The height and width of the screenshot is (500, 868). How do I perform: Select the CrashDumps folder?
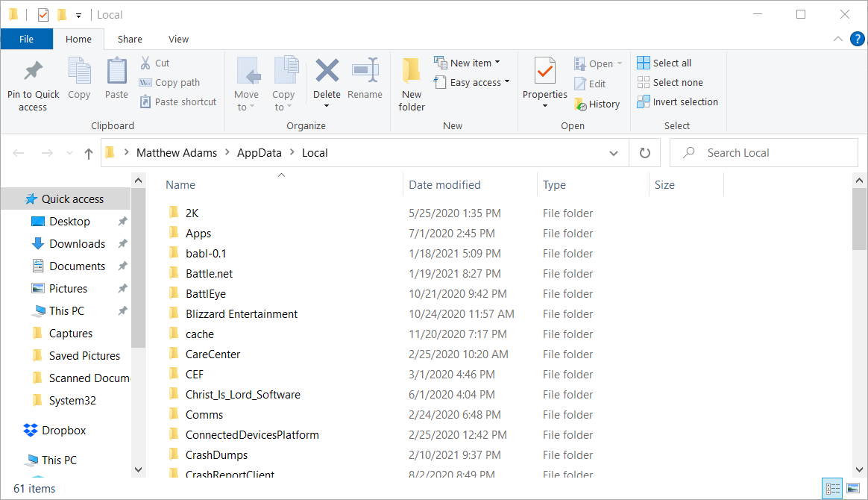coord(216,455)
